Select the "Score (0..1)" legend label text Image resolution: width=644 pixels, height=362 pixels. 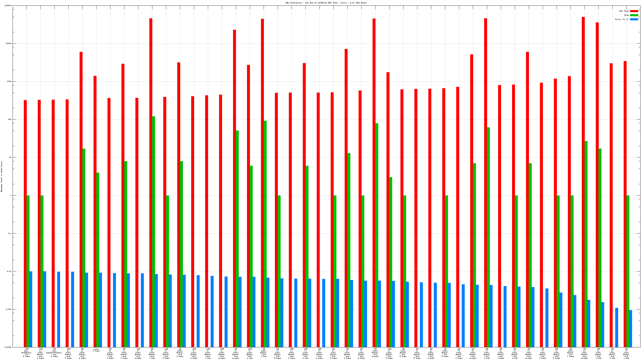pyautogui.click(x=622, y=19)
